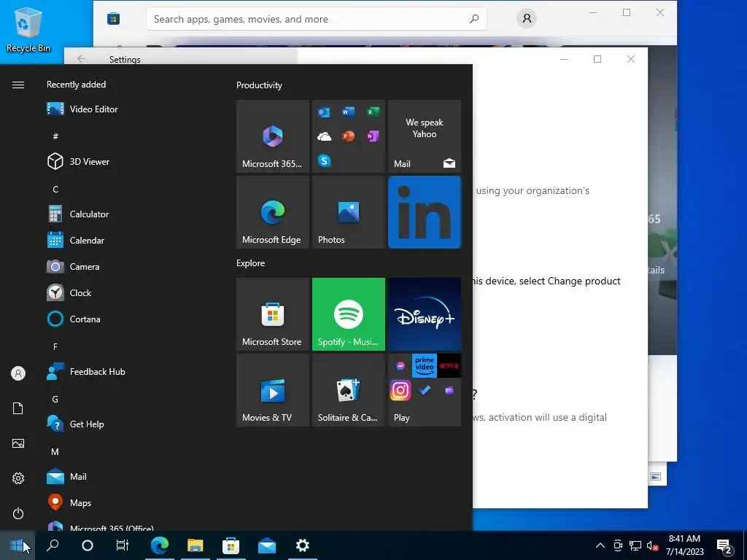Open the Office apps folder tile
This screenshot has height=560, width=747.
pyautogui.click(x=349, y=136)
